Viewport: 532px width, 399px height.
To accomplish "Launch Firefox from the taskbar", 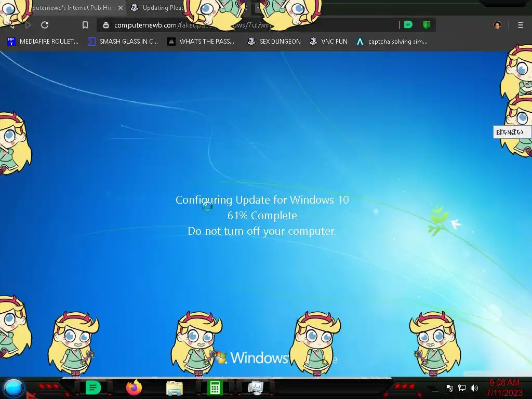I will (x=134, y=388).
